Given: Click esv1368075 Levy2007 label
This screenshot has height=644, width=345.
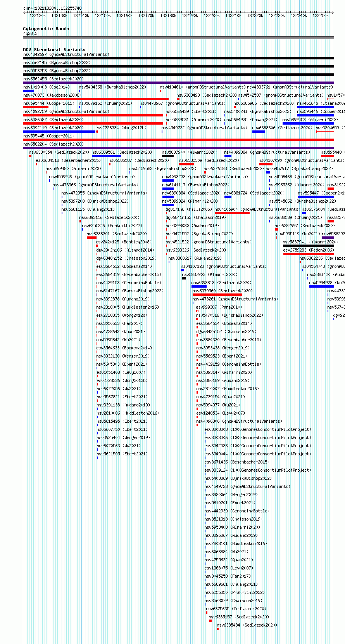Looking at the screenshot, I should 229,568.
